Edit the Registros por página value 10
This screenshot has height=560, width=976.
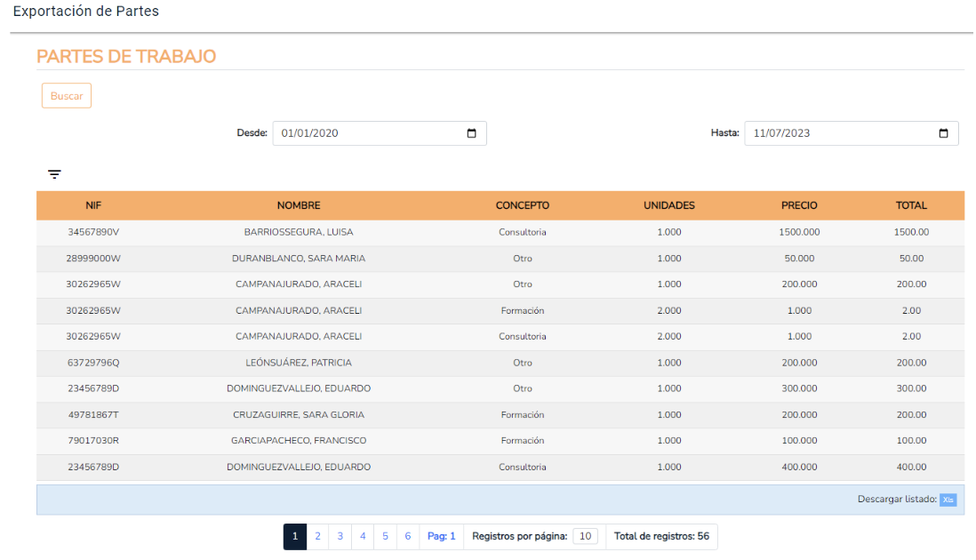[x=585, y=536]
